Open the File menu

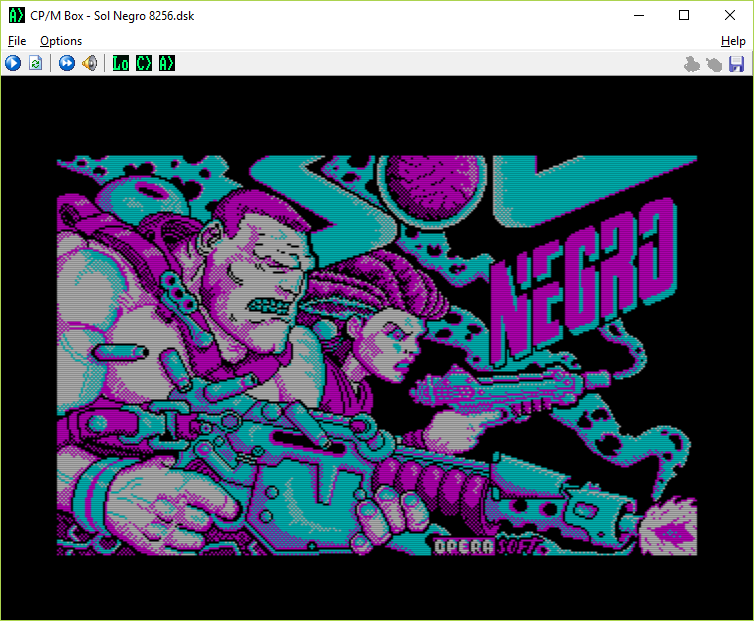[17, 41]
